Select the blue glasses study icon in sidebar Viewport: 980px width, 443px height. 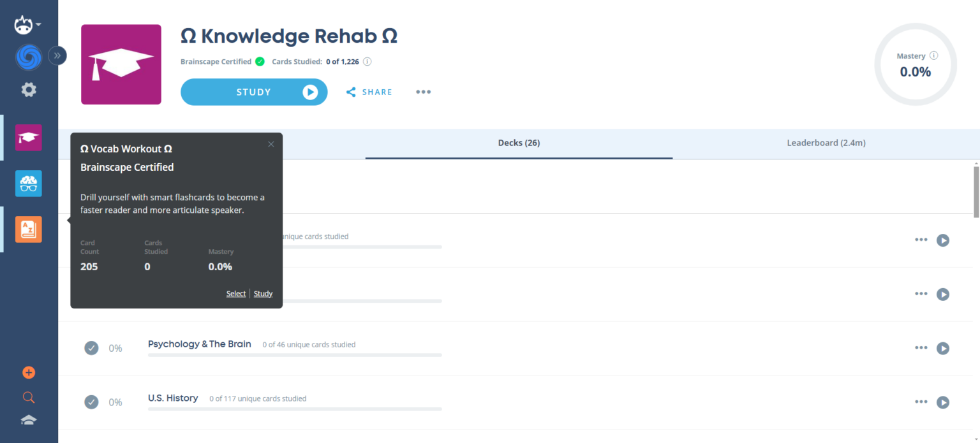[28, 184]
